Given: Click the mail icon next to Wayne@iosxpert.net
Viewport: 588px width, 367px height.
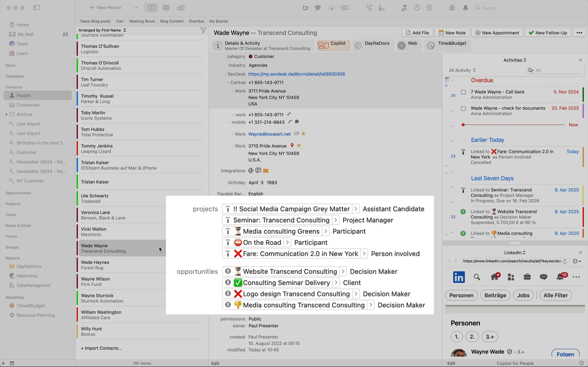Looking at the screenshot, I should [296, 134].
